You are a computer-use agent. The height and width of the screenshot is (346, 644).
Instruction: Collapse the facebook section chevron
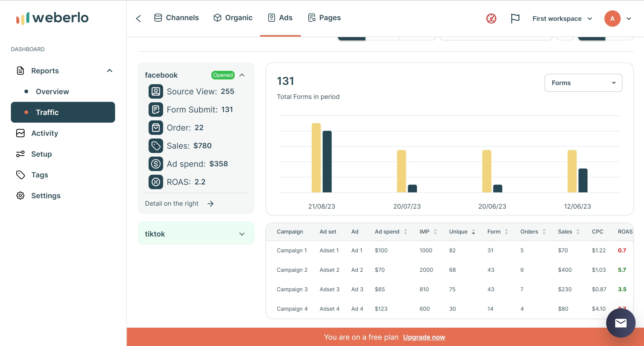242,75
